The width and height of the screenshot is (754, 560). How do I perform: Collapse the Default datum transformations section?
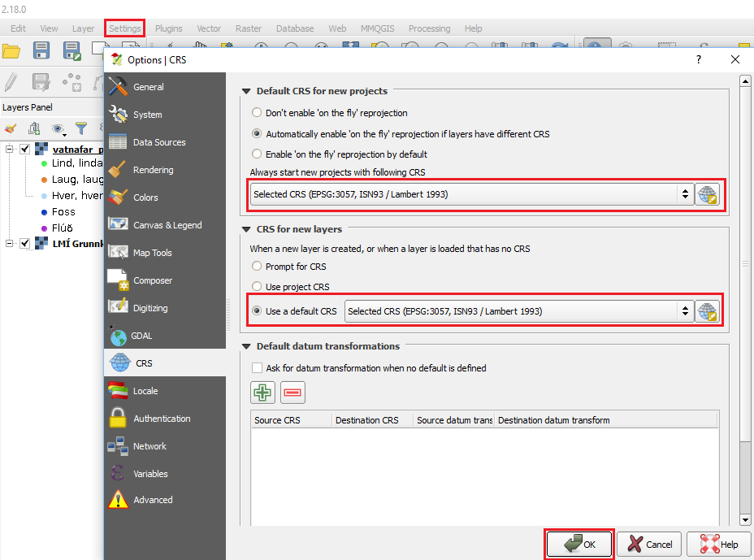pos(246,346)
